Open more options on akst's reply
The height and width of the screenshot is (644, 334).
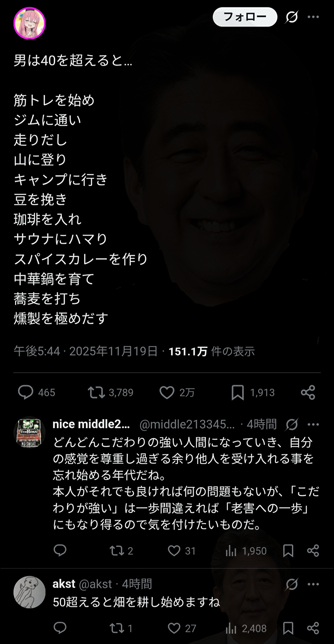pos(313,584)
